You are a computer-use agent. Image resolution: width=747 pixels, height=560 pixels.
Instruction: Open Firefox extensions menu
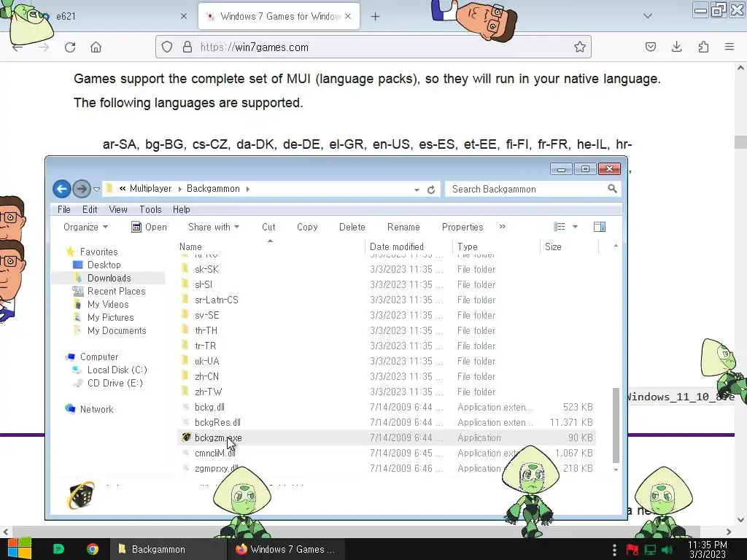pyautogui.click(x=703, y=47)
